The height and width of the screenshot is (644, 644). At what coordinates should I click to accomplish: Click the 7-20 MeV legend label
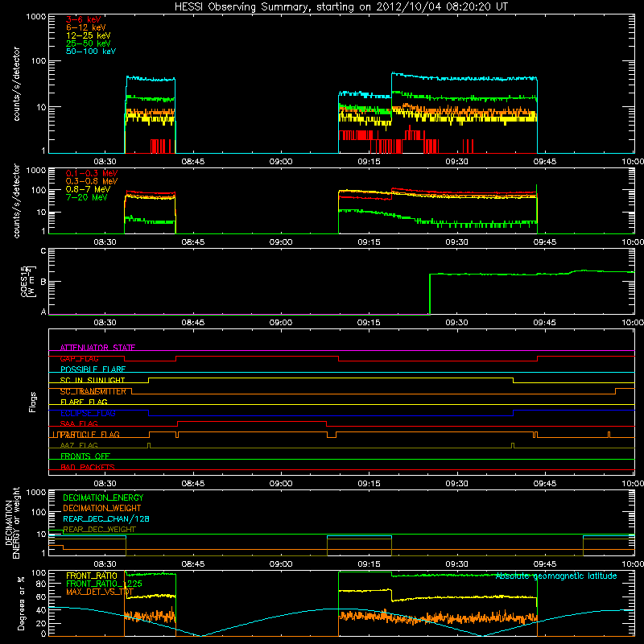86,197
